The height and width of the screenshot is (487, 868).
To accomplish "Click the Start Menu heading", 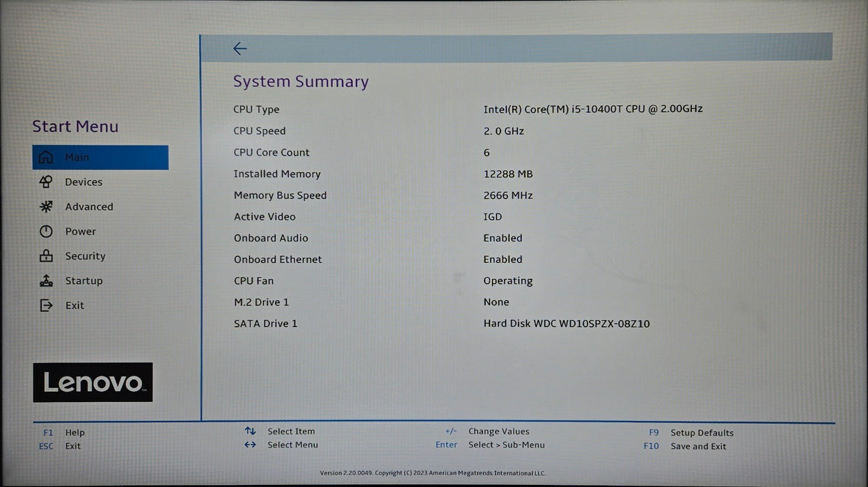I will 75,127.
